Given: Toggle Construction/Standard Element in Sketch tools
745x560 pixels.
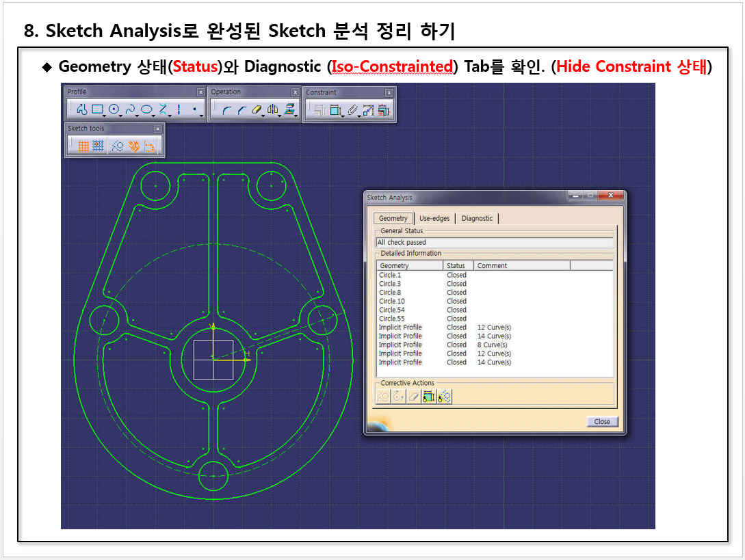Looking at the screenshot, I should [x=117, y=146].
